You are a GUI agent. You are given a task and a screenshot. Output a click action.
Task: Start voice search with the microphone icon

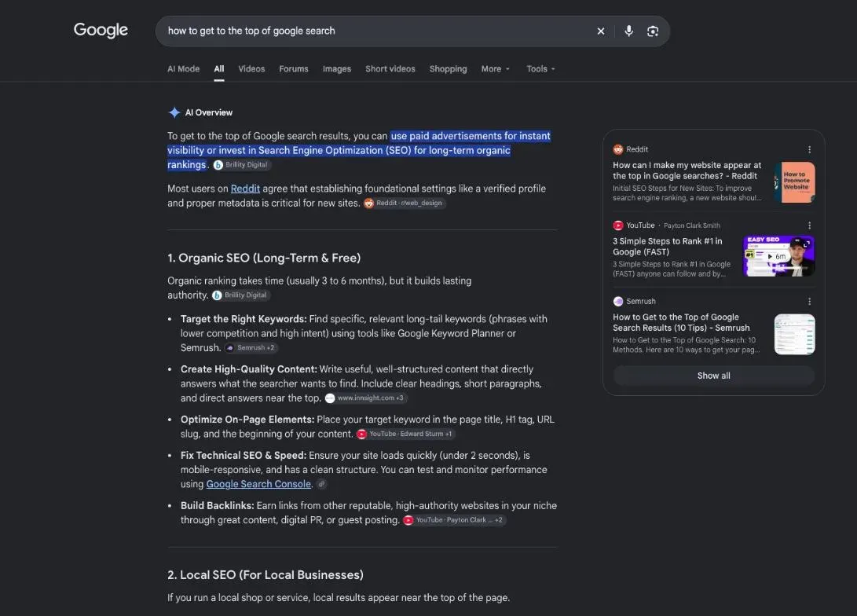coord(628,31)
